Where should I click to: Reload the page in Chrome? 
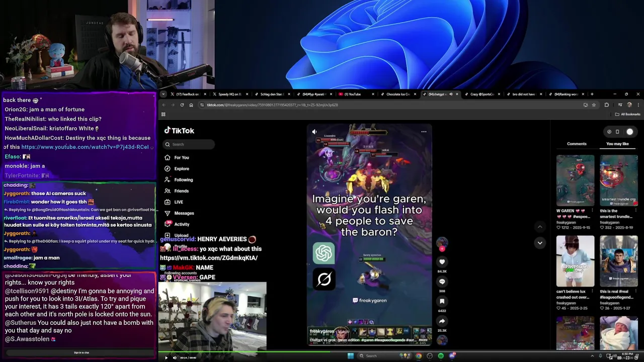(x=182, y=105)
